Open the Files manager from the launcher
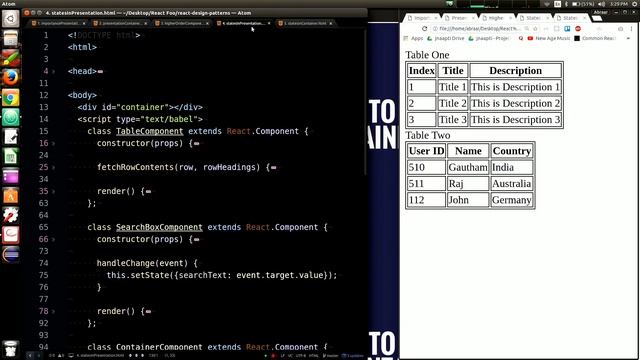This screenshot has width=640, height=360. pyautogui.click(x=11, y=38)
